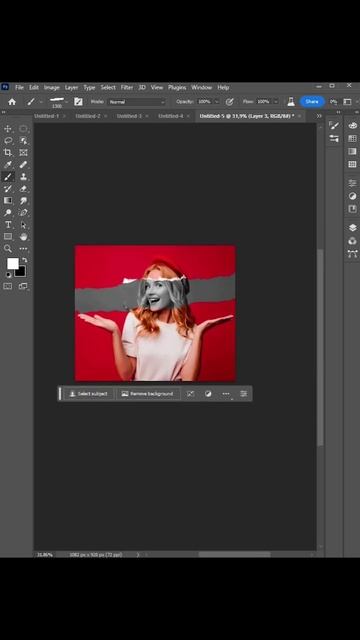Click the blue Share button

click(312, 102)
